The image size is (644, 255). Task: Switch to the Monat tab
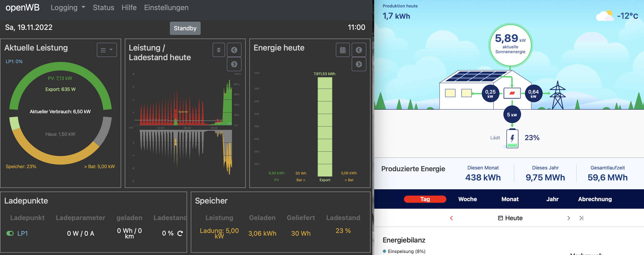(510, 199)
